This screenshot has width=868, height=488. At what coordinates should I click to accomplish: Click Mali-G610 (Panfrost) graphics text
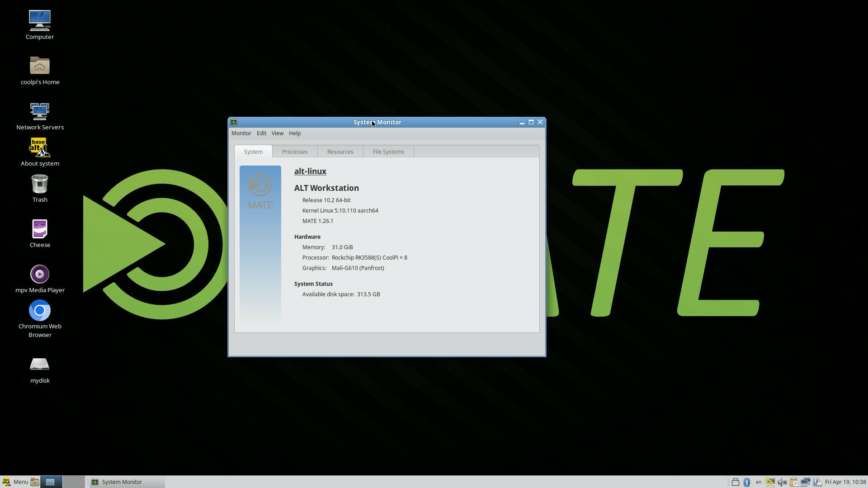pyautogui.click(x=358, y=268)
